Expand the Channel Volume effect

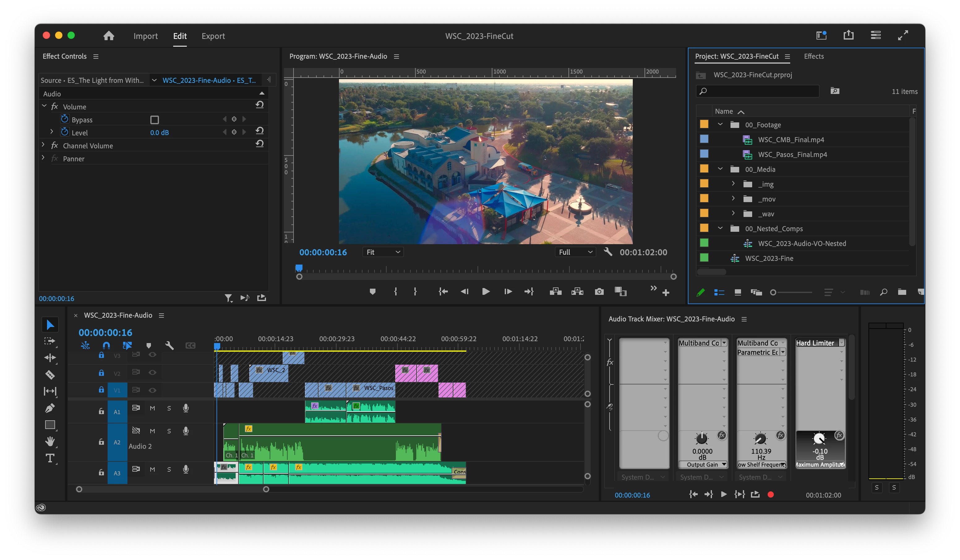[x=43, y=146]
